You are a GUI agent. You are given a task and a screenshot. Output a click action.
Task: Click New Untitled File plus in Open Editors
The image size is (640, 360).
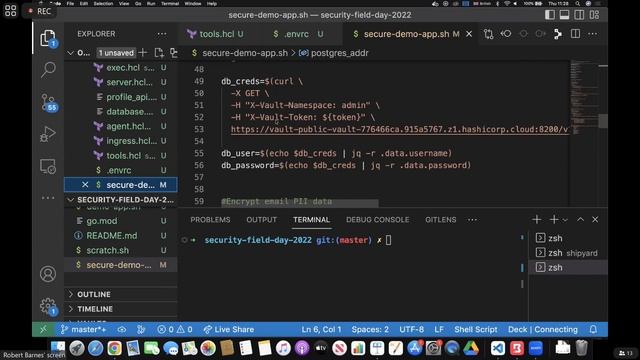click(143, 53)
